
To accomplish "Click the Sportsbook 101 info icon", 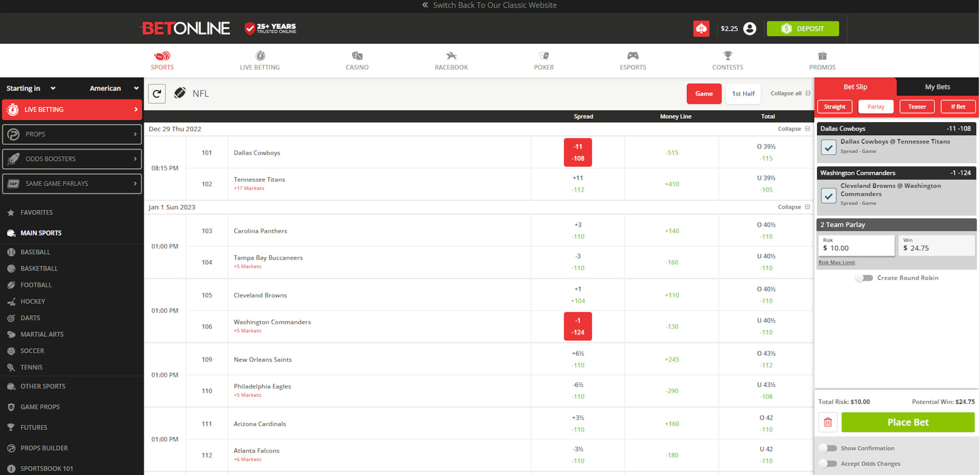I will point(11,469).
